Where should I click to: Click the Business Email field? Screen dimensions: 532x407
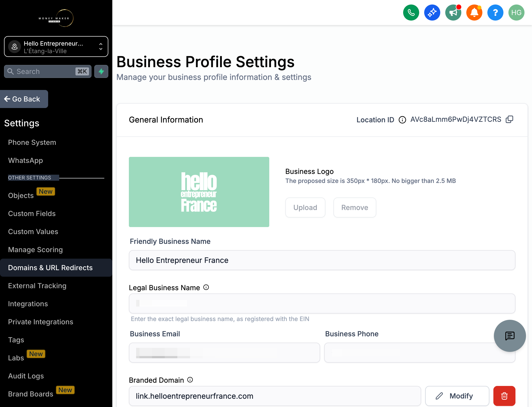pyautogui.click(x=224, y=353)
